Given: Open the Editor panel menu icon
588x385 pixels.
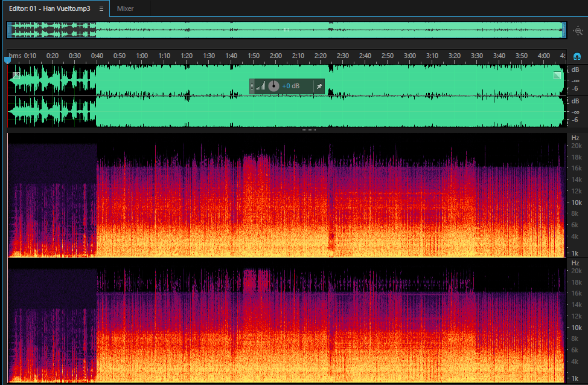Looking at the screenshot, I should click(101, 8).
